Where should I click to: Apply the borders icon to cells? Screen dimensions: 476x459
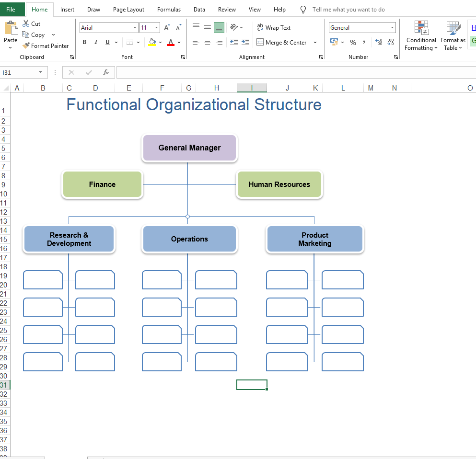[129, 42]
